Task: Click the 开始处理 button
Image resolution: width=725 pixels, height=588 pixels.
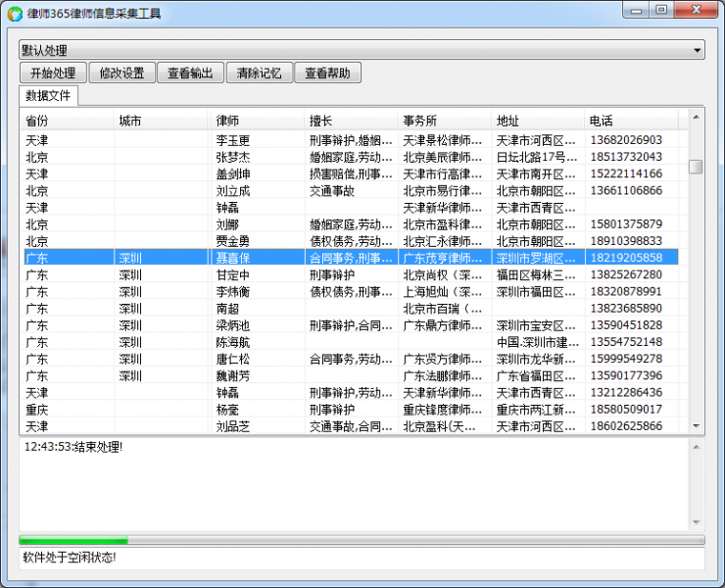Action: (53, 73)
